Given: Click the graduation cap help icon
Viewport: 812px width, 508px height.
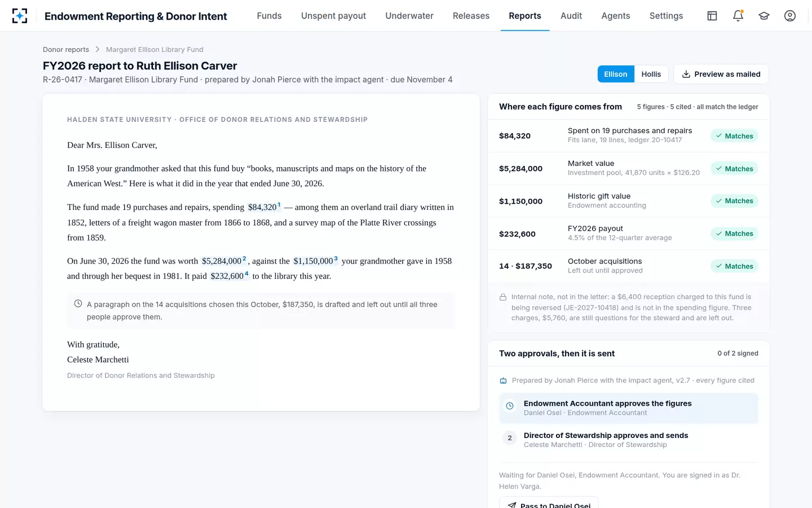Looking at the screenshot, I should tap(764, 16).
